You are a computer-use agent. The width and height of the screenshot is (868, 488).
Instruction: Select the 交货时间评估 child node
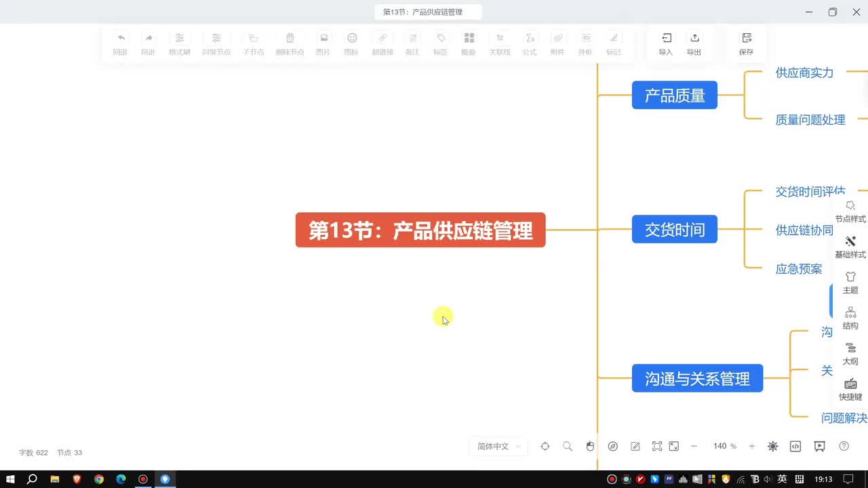pyautogui.click(x=810, y=191)
